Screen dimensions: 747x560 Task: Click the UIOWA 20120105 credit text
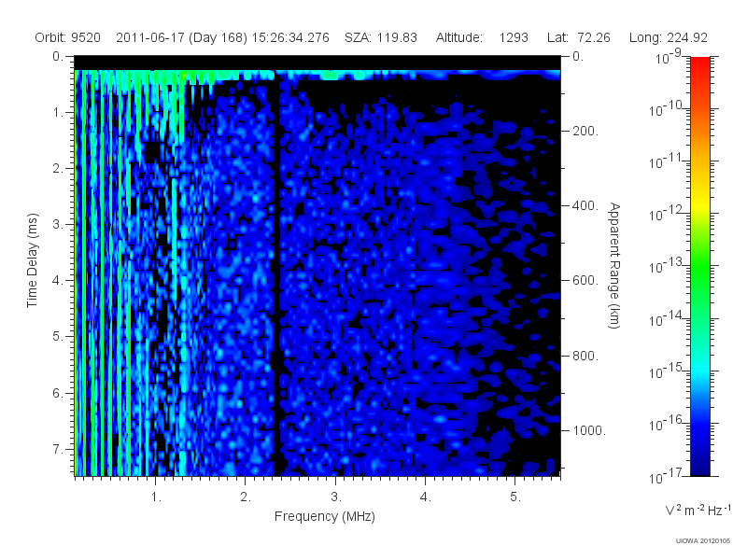[x=703, y=541]
